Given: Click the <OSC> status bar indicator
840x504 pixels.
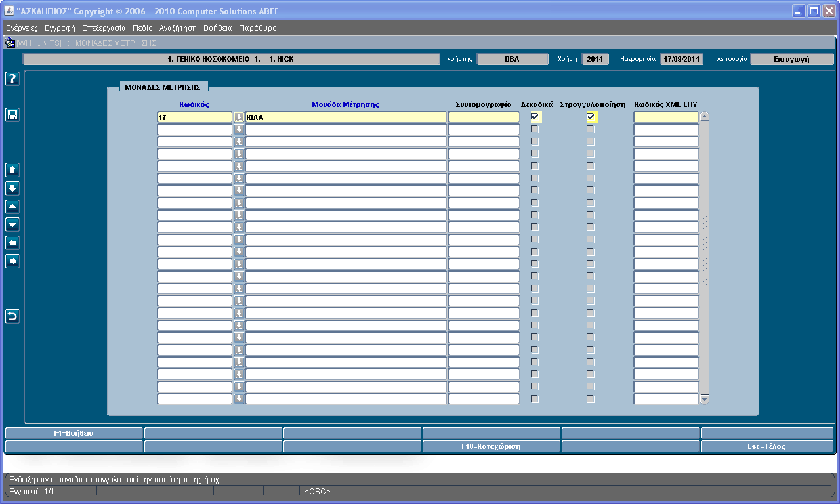Looking at the screenshot, I should pyautogui.click(x=318, y=491).
